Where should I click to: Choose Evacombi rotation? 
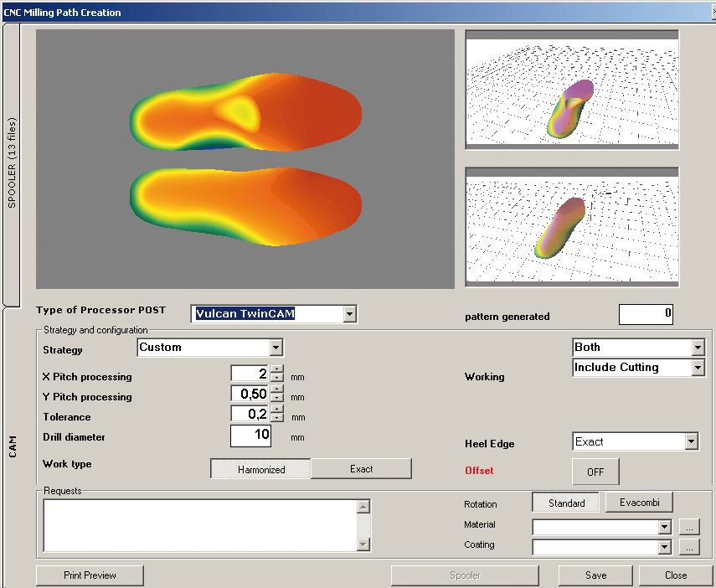(x=639, y=503)
